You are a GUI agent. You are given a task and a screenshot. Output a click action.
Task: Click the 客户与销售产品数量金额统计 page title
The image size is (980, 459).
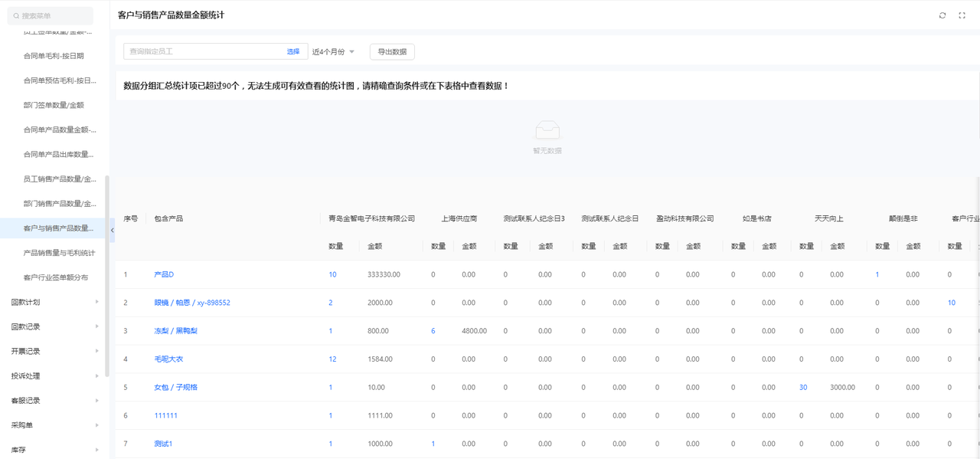[171, 15]
